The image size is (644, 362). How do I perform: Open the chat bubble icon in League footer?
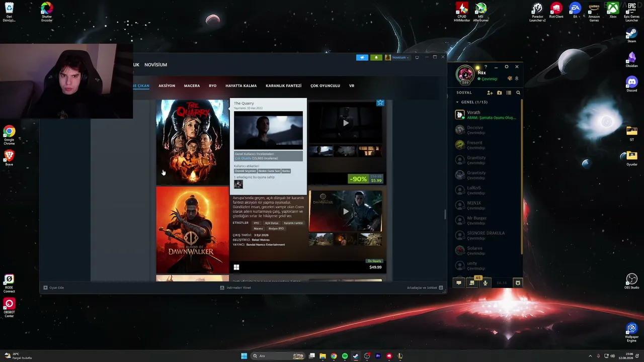pyautogui.click(x=458, y=283)
